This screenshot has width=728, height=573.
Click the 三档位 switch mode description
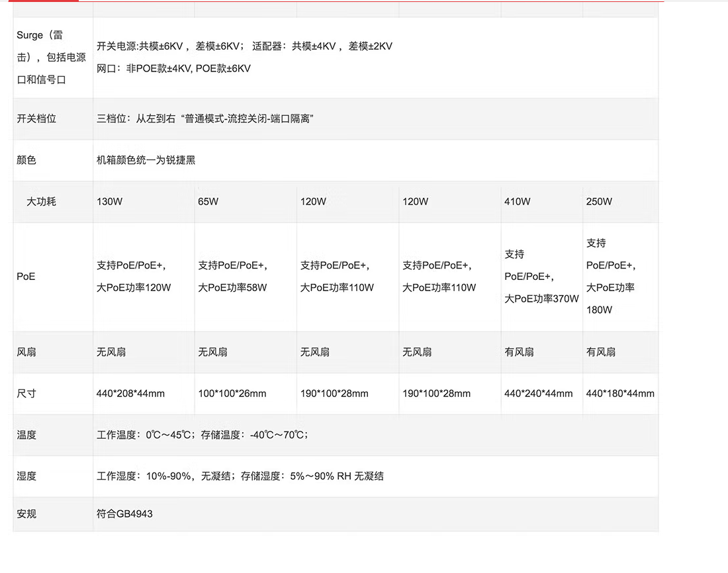pyautogui.click(x=205, y=119)
